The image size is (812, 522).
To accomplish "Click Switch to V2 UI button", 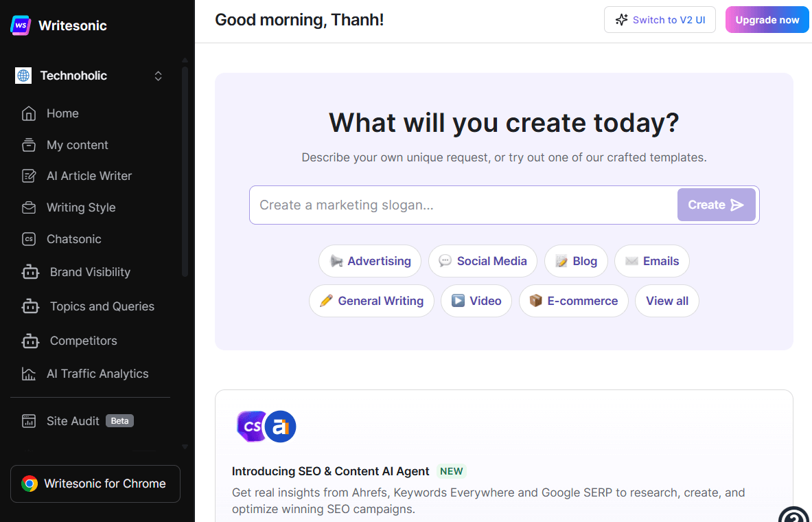I will click(660, 20).
